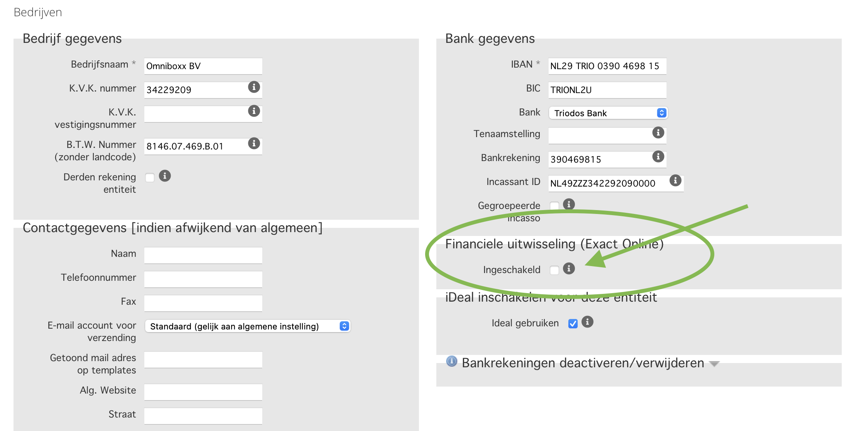Screen dimensions: 868x431
Task: Click the Bedrijven page heading
Action: point(38,12)
